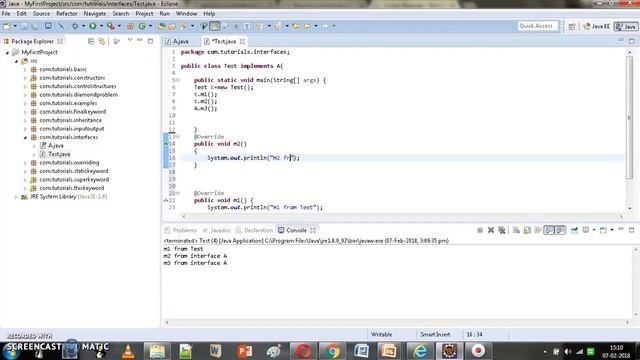
Task: Click the editor vertical scrollbar
Action: 629,117
